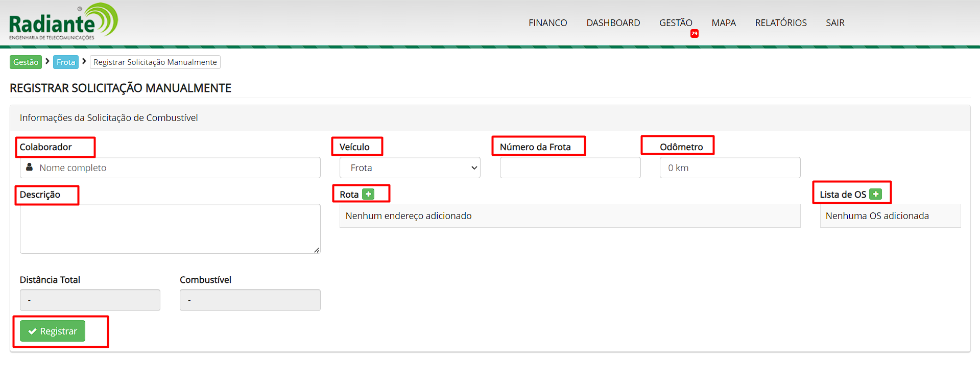Log out using SAIR

(x=835, y=23)
